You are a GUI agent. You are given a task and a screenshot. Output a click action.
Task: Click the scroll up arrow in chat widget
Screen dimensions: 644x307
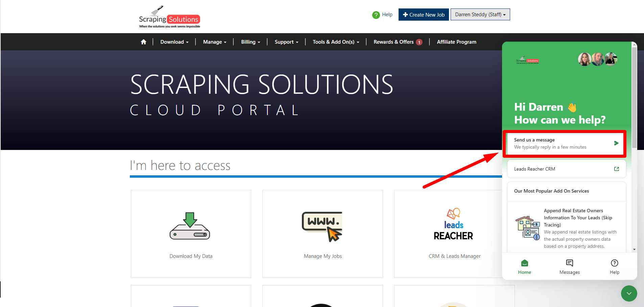pyautogui.click(x=634, y=44)
